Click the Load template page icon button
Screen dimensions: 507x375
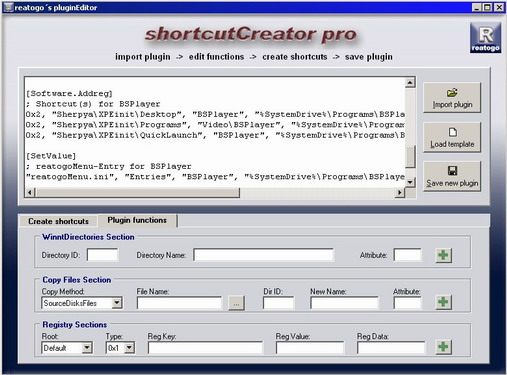[452, 137]
